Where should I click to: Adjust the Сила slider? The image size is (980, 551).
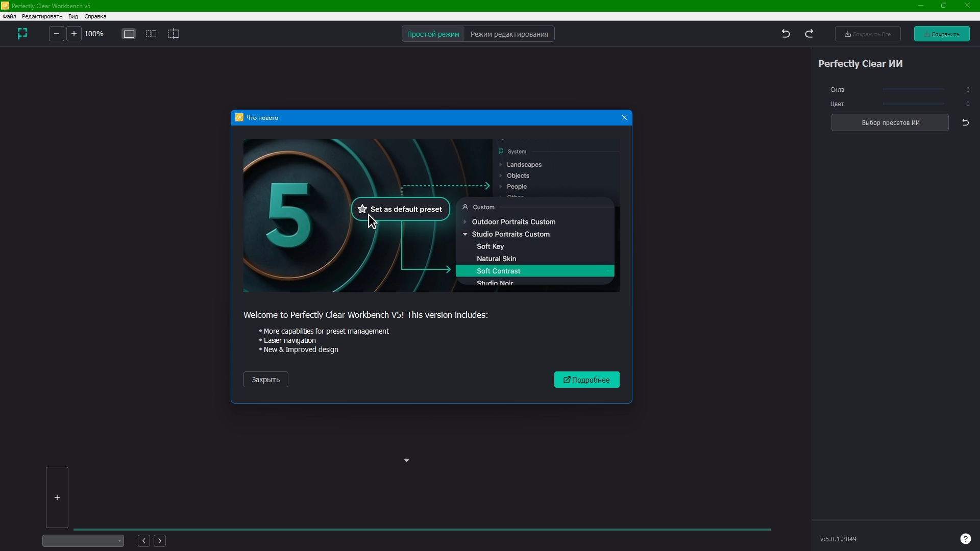click(913, 90)
